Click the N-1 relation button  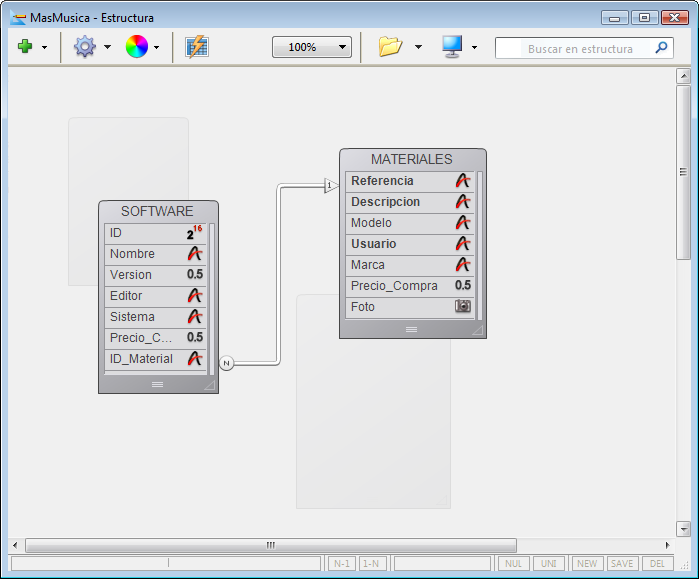tap(342, 564)
